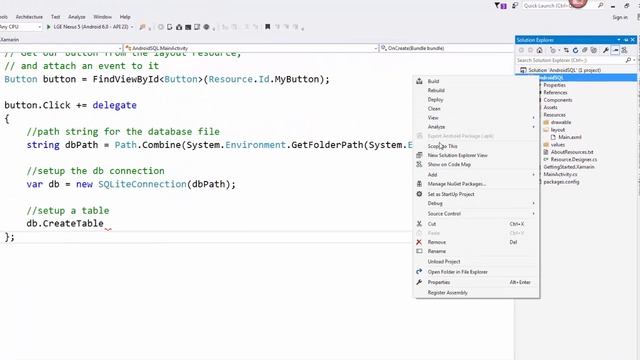Toggle the bookmark icon in toolbar
The image size is (640, 360).
[268, 27]
